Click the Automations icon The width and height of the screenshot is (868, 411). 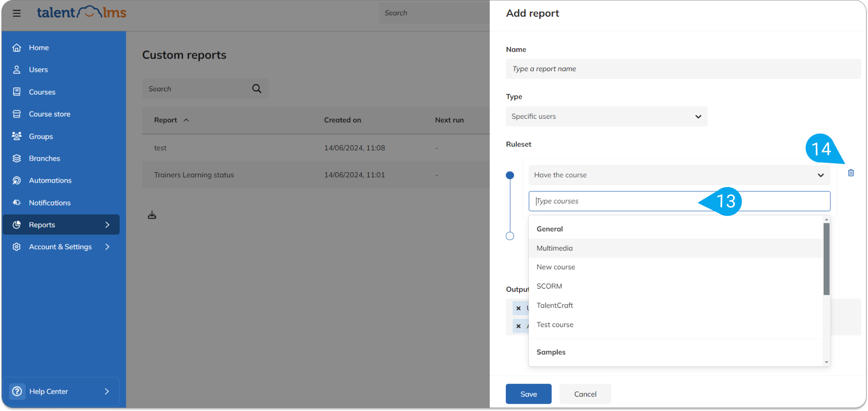coord(17,180)
